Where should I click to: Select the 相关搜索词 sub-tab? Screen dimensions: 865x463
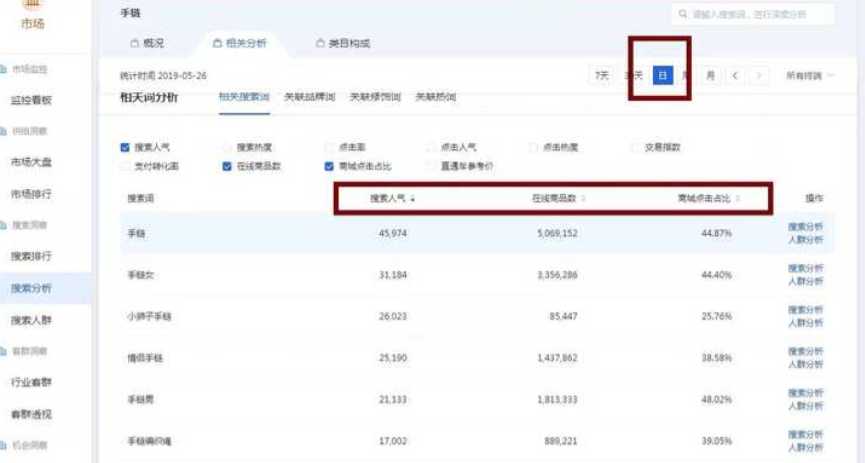tap(244, 97)
